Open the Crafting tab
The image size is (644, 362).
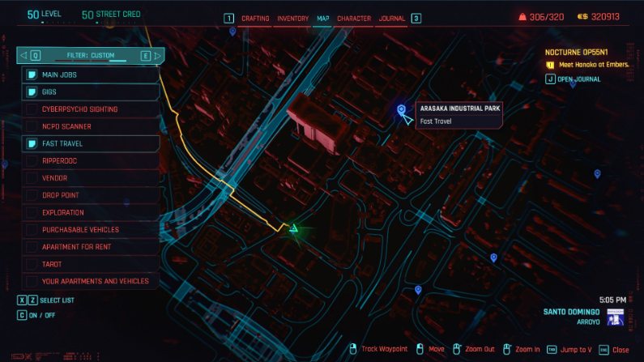[255, 19]
